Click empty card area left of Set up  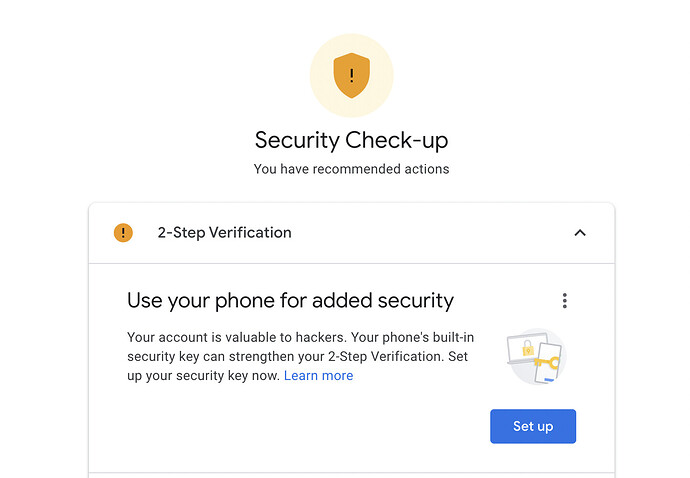coord(300,427)
